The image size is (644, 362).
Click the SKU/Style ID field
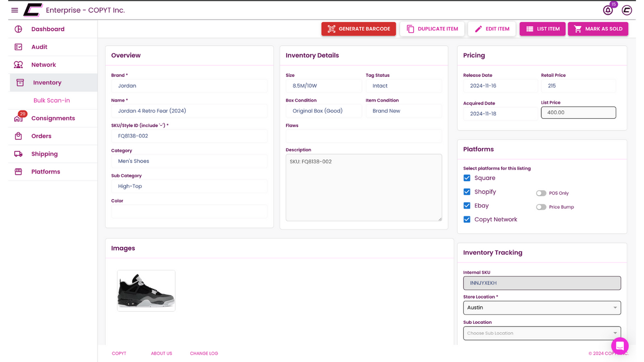tap(189, 136)
